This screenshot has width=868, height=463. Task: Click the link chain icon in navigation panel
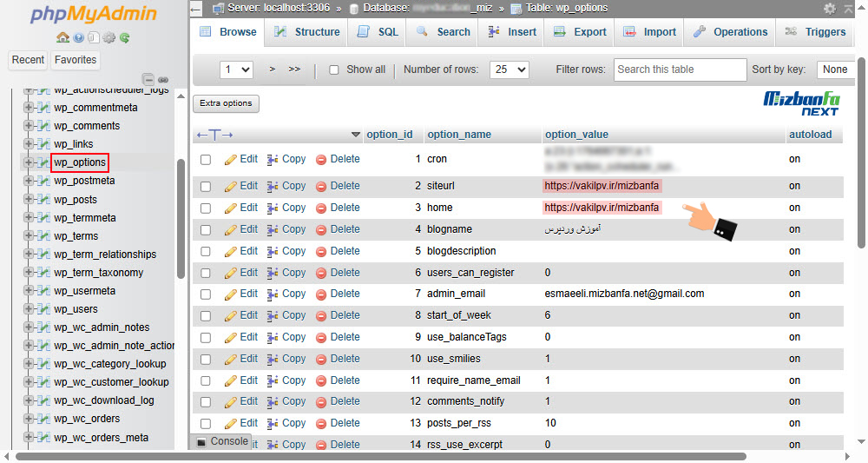coord(163,79)
